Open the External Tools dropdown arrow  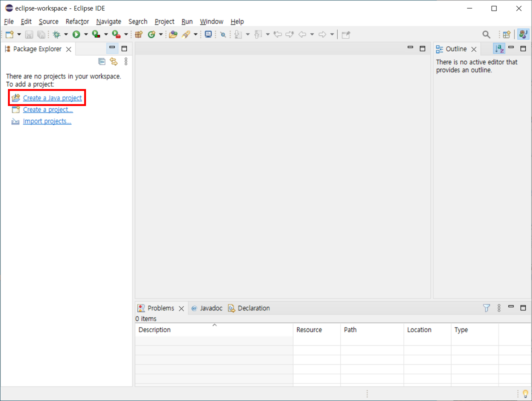pos(126,35)
